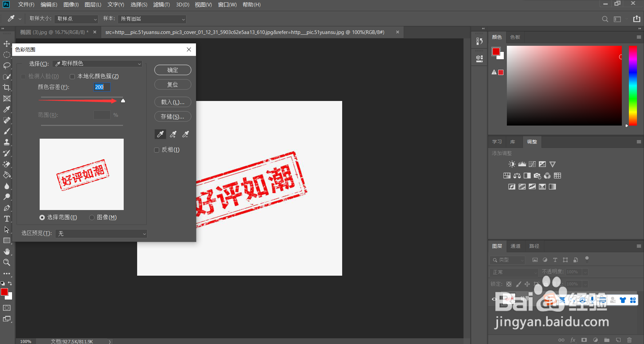Open the search icon in options bar
Screen dimensions: 644x344
[605, 19]
